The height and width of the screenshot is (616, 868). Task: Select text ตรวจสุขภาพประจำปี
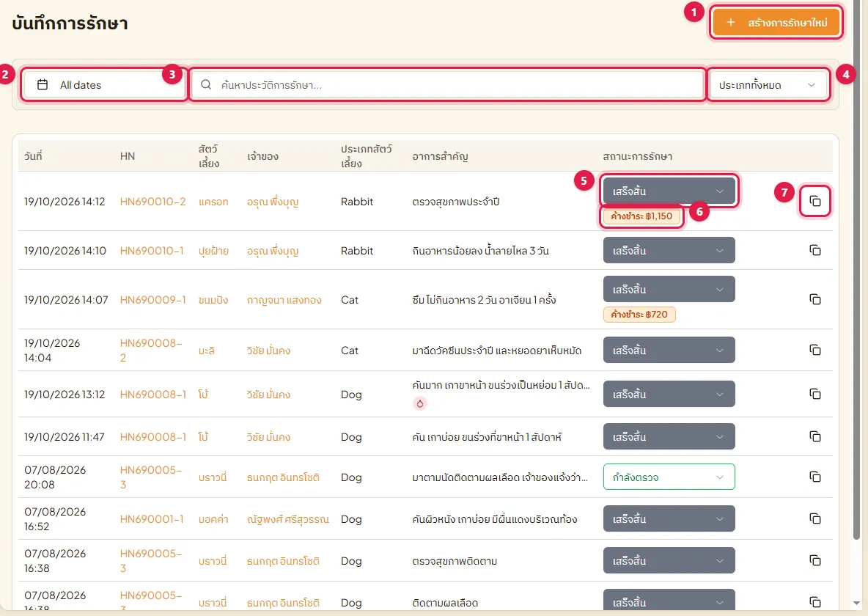pos(455,202)
